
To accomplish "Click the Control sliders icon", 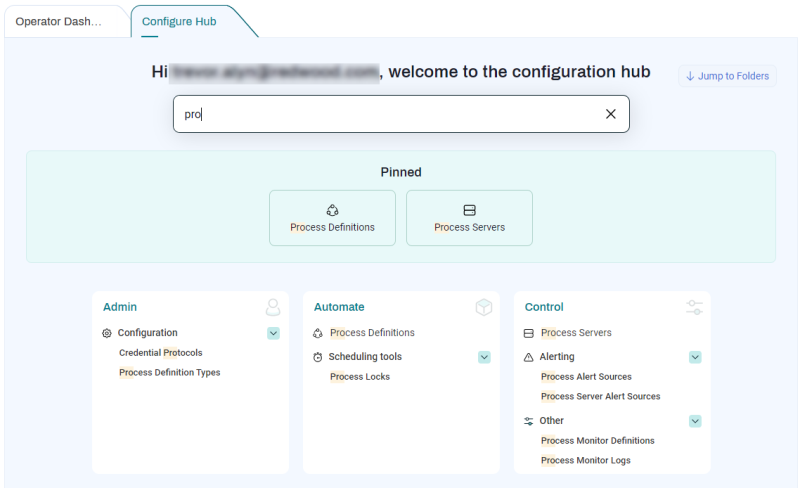I will 695,307.
